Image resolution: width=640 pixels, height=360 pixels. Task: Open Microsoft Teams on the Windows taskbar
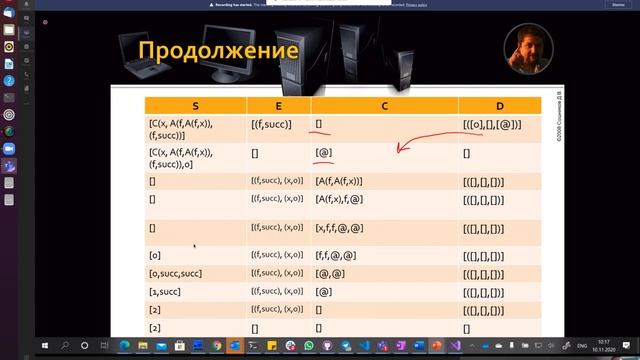[x=383, y=346]
